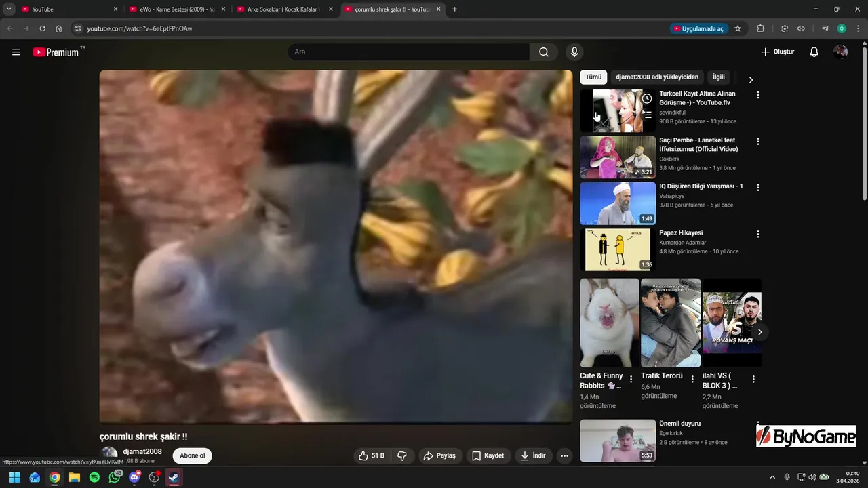Open Chrome extensions puzzle icon

pyautogui.click(x=760, y=28)
